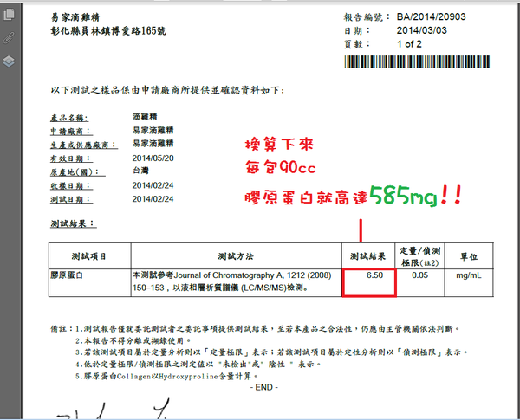The image size is (520, 420).
Task: Click the mg/mL unit cell
Action: click(474, 274)
